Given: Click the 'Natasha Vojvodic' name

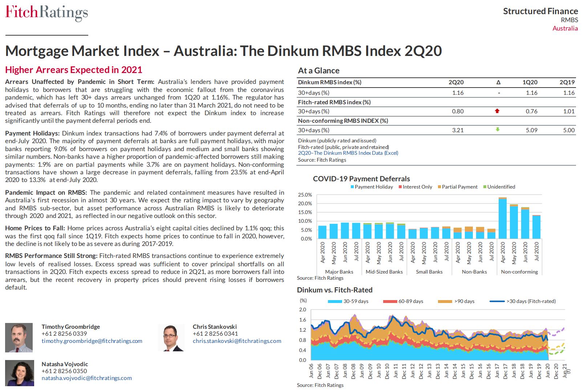Looking at the screenshot, I should click(x=65, y=364).
